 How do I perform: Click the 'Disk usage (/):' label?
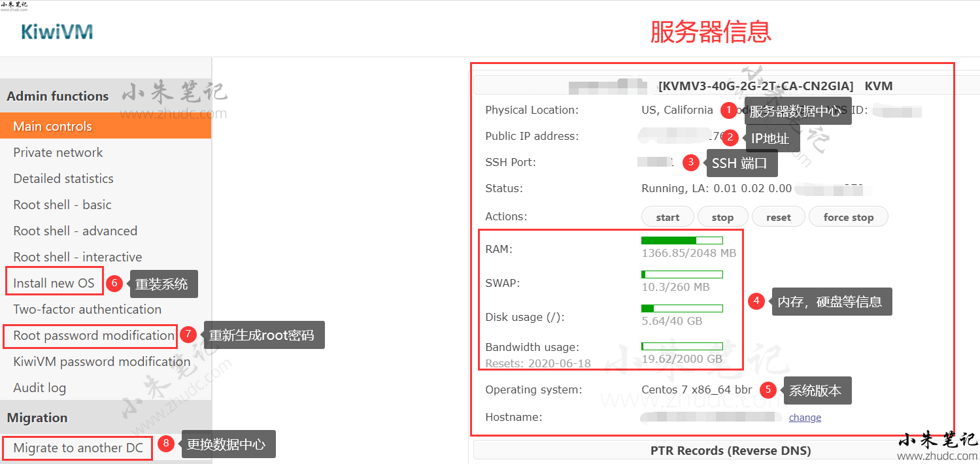click(x=524, y=317)
